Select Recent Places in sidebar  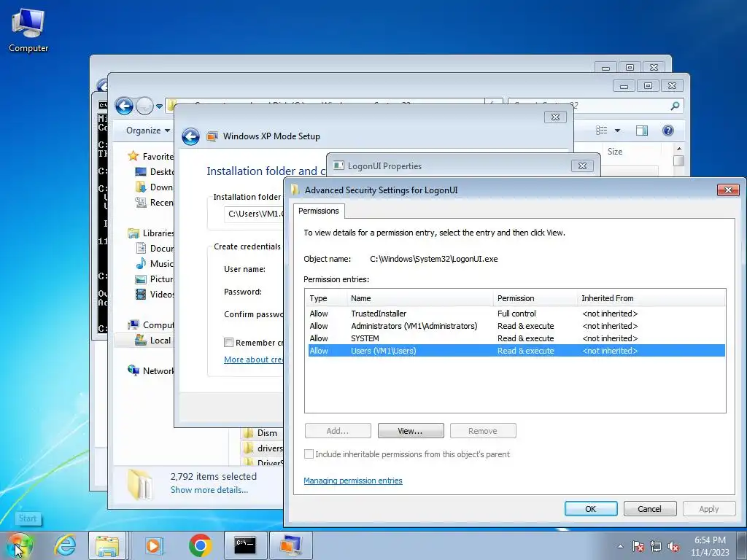(x=154, y=203)
